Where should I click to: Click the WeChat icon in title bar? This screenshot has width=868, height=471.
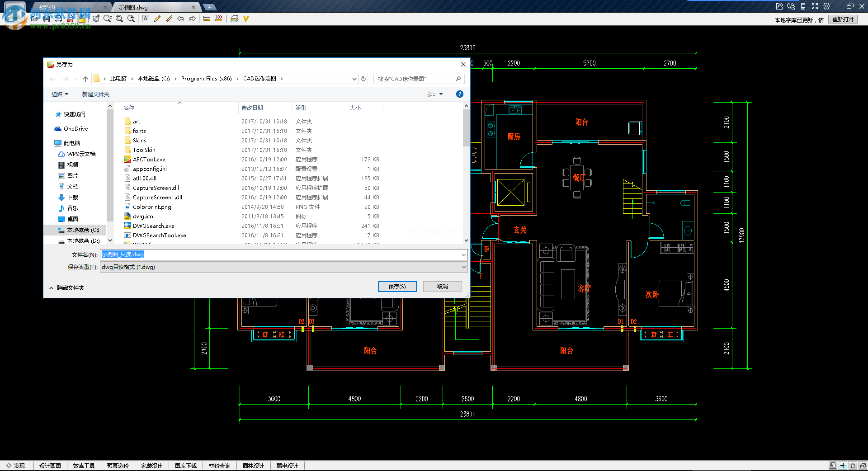tap(791, 6)
